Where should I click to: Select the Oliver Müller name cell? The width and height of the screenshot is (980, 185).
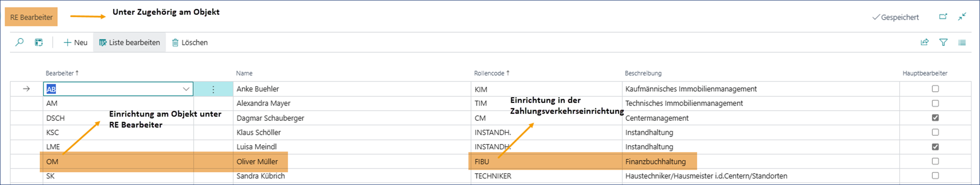257,161
